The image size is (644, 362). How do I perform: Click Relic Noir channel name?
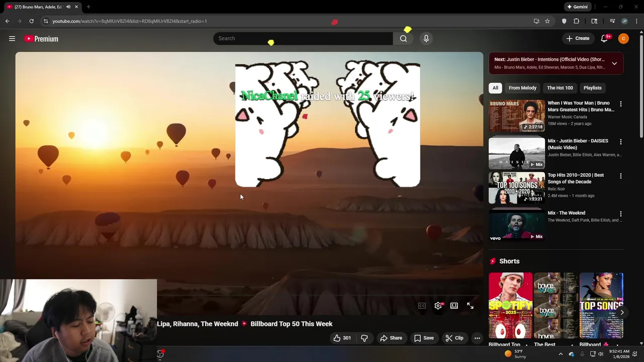[557, 189]
